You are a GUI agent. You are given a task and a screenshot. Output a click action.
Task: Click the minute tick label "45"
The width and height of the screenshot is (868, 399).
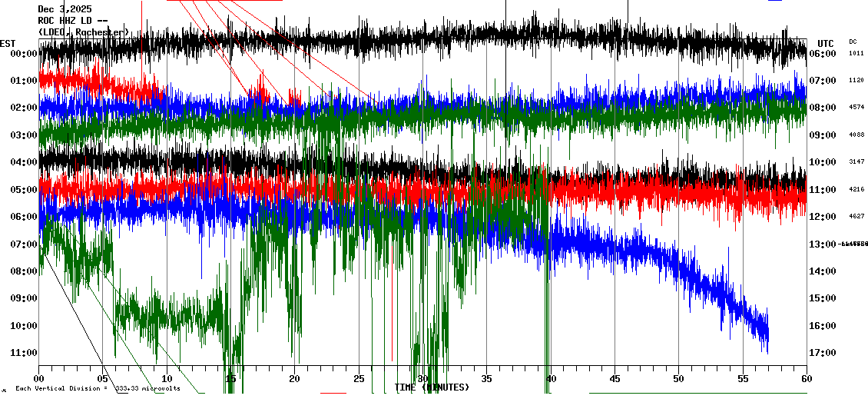coord(615,378)
